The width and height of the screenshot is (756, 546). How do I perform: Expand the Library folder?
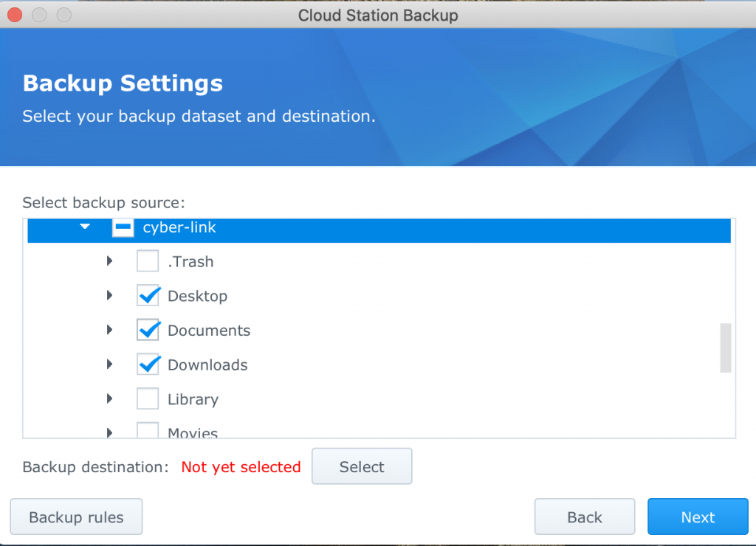(109, 399)
